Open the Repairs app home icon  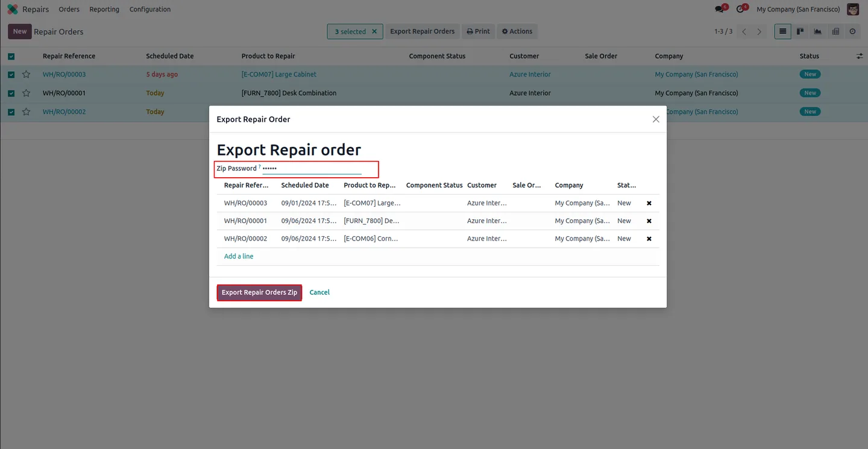pos(12,9)
